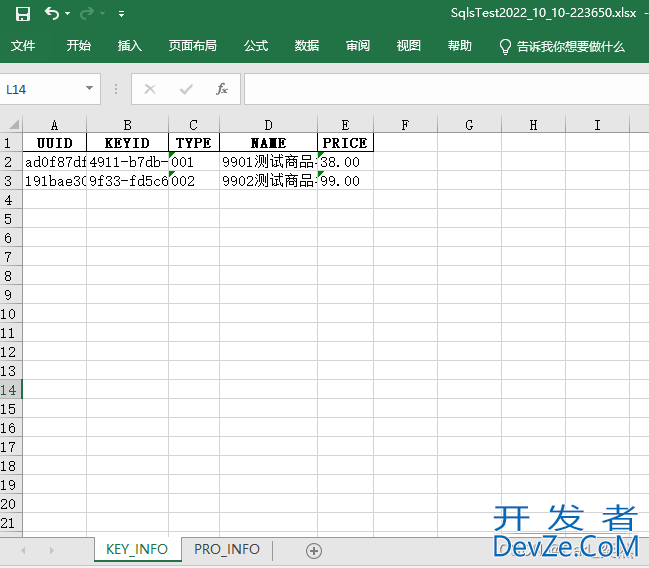The image size is (649, 568).
Task: Click cell containing 191bae30
Action: pyautogui.click(x=54, y=181)
